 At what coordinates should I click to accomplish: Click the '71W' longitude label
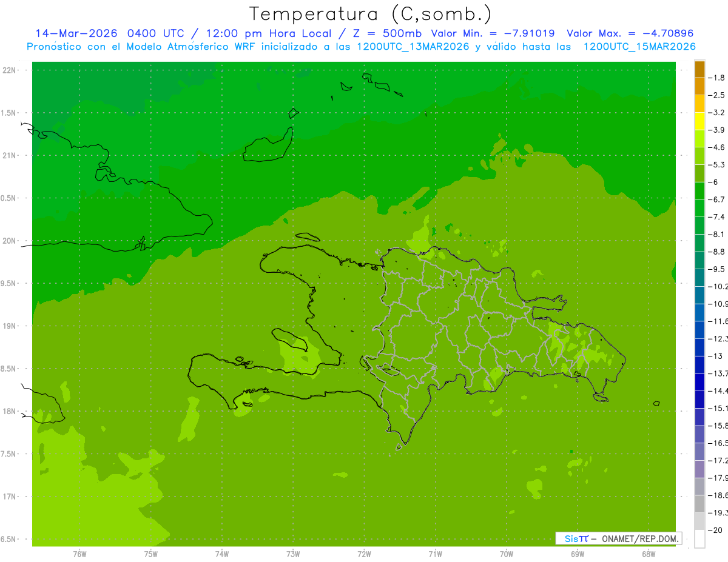435,554
